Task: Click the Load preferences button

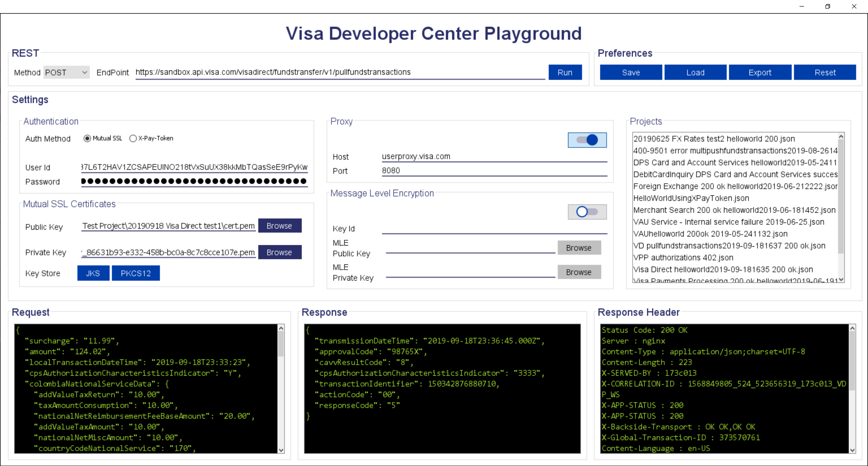Action: click(695, 72)
